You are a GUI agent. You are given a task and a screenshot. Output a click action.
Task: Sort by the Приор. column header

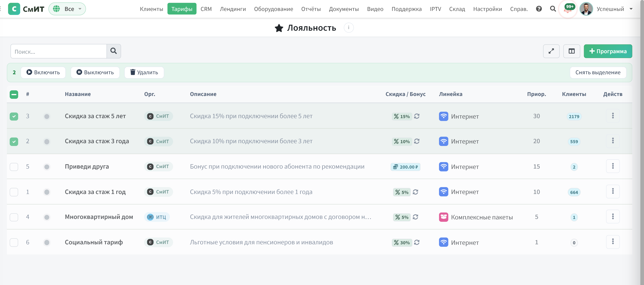tap(536, 94)
